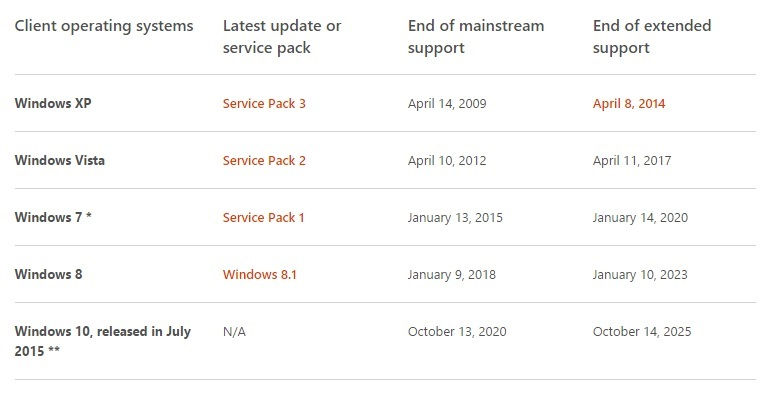Image resolution: width=769 pixels, height=400 pixels.
Task: Select the Windows Vista row label
Action: point(60,160)
